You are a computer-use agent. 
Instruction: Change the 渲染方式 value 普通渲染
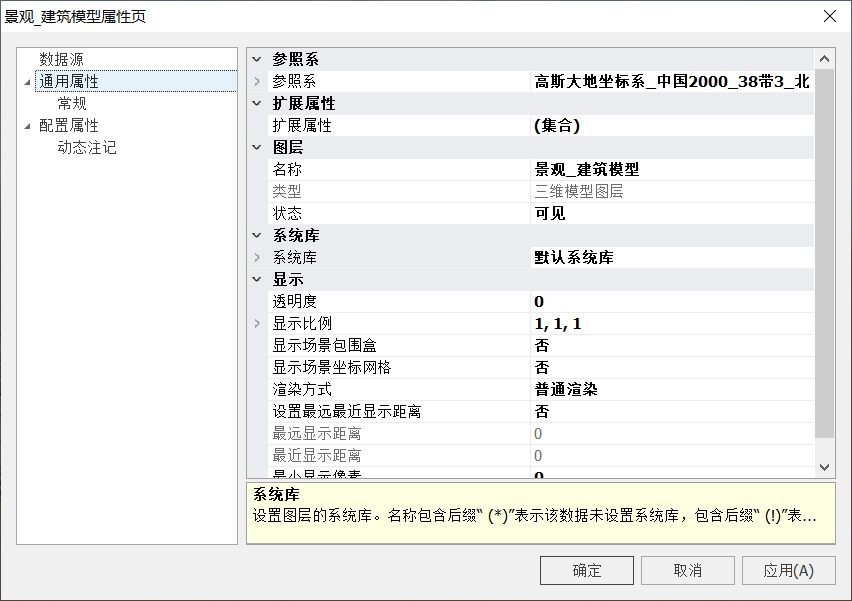click(670, 390)
